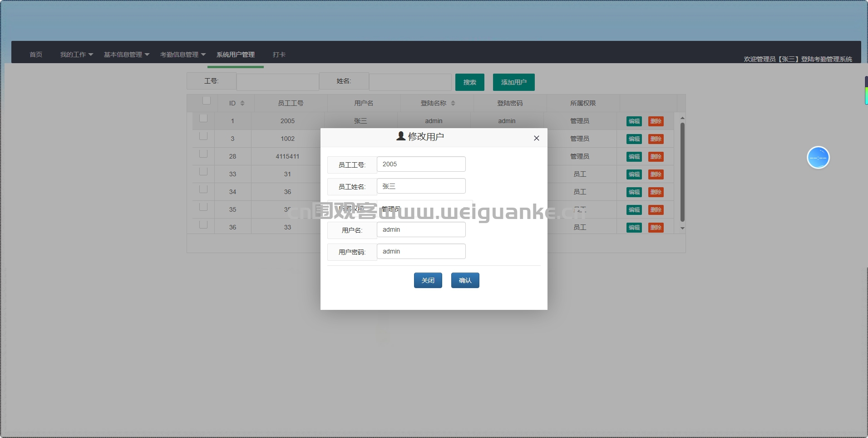Sort the ID column with arrows
Viewport: 868px width, 438px height.
coord(242,103)
